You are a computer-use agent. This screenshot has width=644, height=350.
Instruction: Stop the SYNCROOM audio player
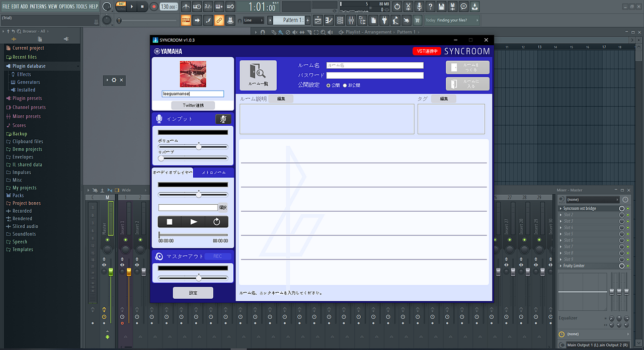pyautogui.click(x=170, y=222)
